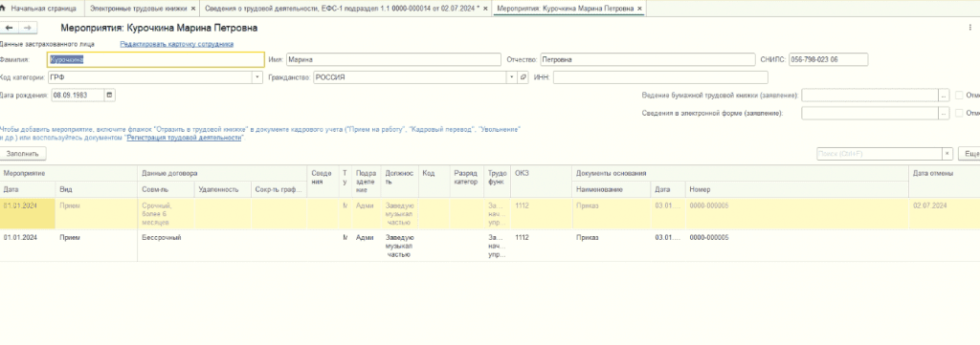Screen dimensions: 980x345
Task: Clear search field with the x button
Action: 947,154
